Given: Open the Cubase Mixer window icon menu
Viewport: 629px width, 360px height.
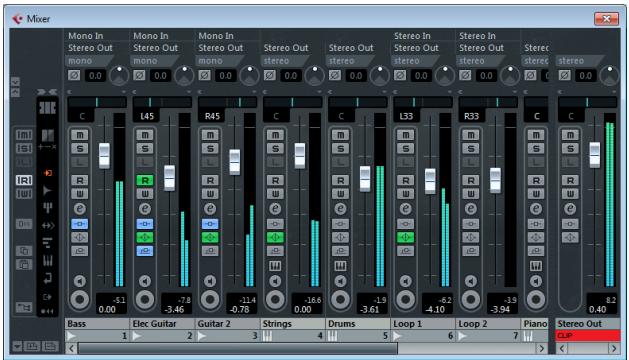Looking at the screenshot, I should 17,18.
